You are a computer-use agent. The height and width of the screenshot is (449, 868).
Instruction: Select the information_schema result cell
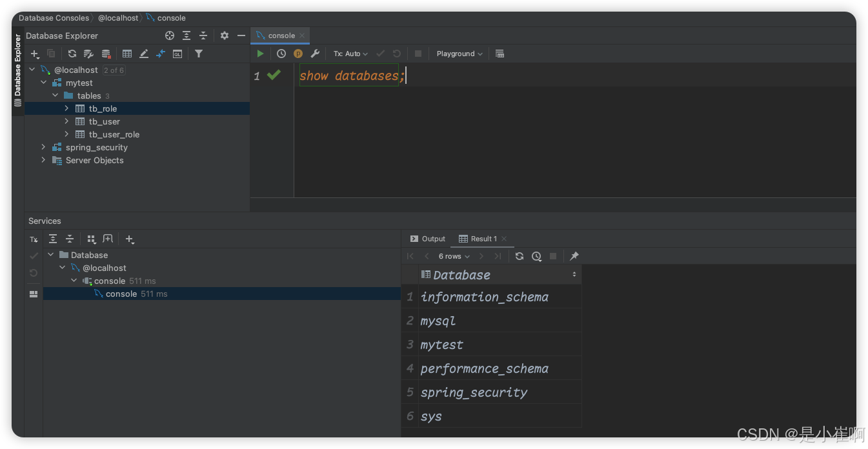coord(500,297)
